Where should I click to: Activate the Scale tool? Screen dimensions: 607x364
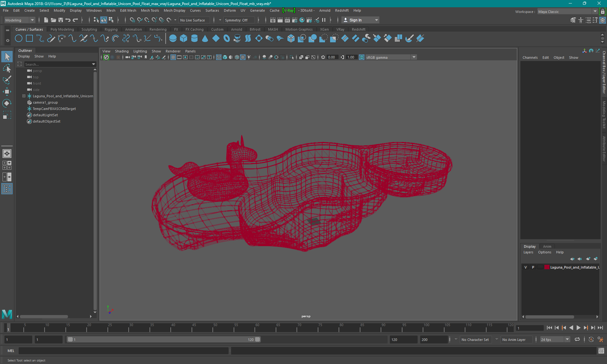tap(7, 115)
